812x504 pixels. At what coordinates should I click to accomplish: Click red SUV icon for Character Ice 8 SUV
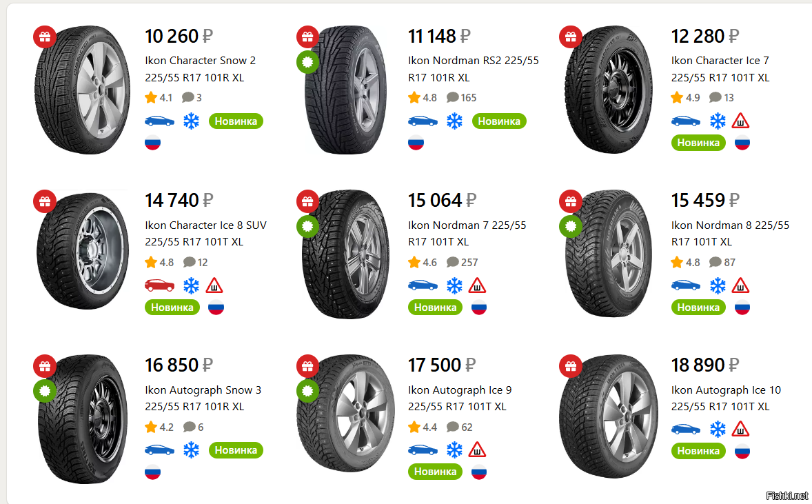(159, 285)
